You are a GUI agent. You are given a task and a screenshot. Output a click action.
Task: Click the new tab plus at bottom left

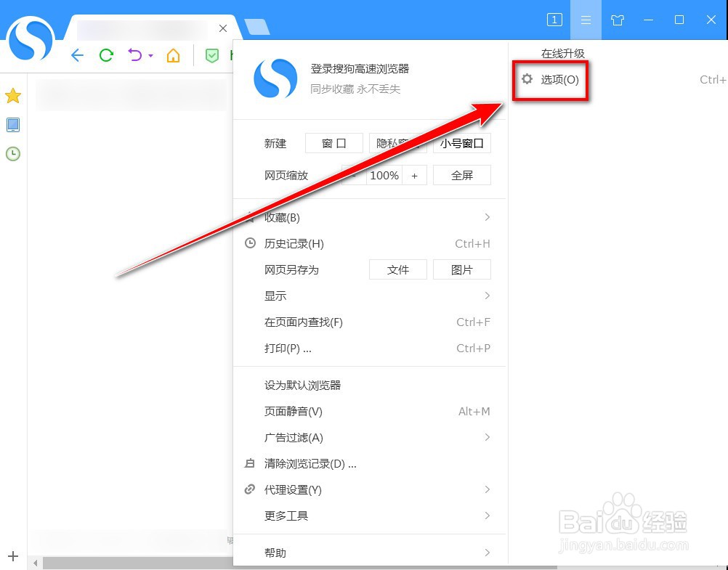pos(12,555)
